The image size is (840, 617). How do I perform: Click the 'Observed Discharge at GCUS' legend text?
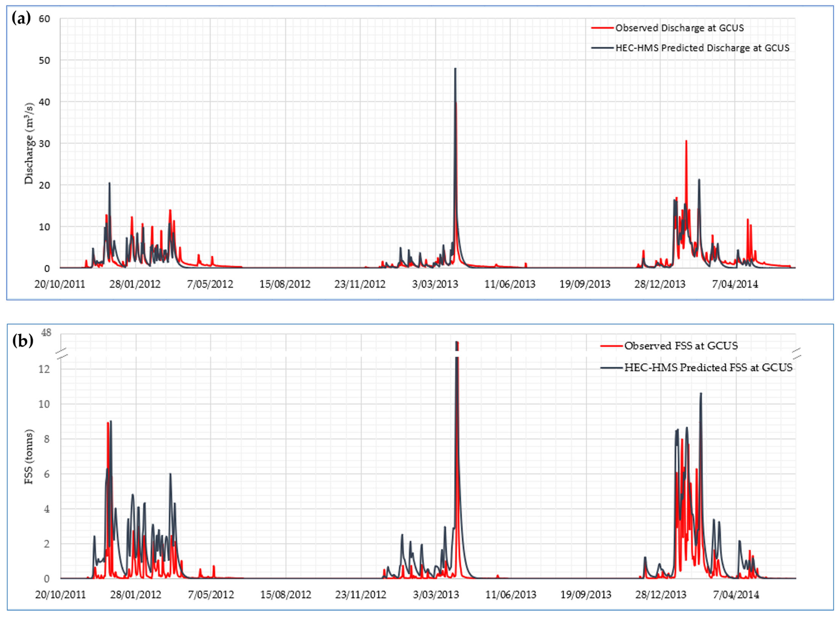[x=680, y=28]
